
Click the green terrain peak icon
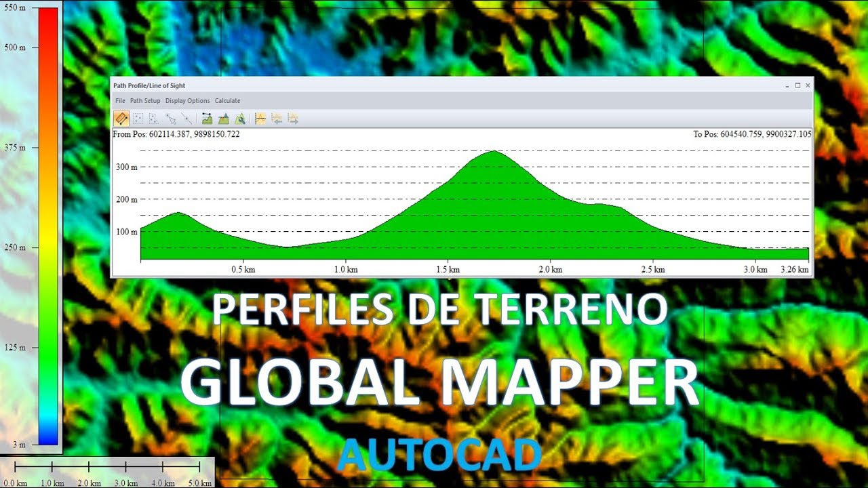pyautogui.click(x=224, y=119)
